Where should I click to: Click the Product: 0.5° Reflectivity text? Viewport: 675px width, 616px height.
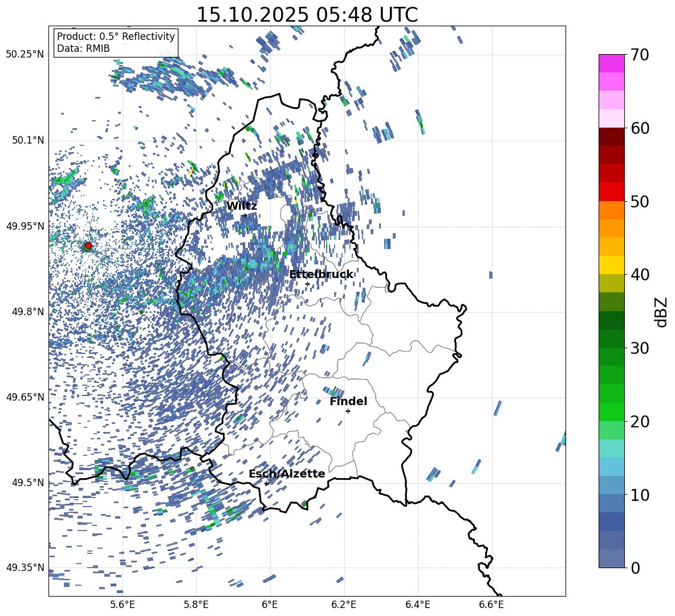click(116, 36)
